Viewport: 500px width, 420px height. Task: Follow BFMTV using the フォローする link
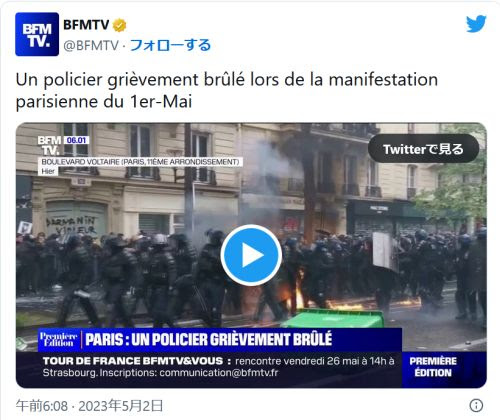tap(170, 45)
